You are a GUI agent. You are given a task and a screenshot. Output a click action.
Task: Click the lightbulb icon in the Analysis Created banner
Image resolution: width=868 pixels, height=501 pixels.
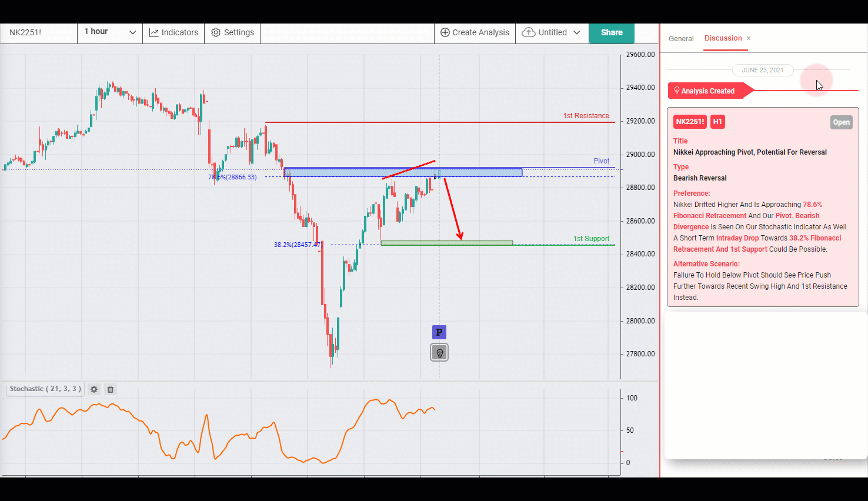[x=677, y=91]
